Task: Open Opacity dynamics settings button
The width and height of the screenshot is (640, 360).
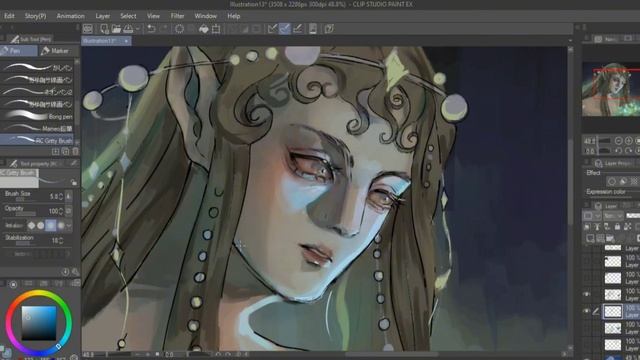Action: pyautogui.click(x=69, y=211)
